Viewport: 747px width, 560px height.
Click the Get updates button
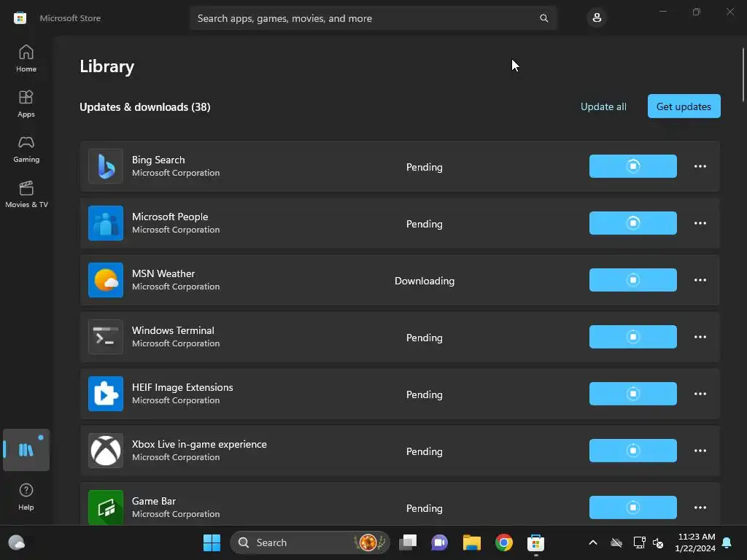[x=684, y=106]
